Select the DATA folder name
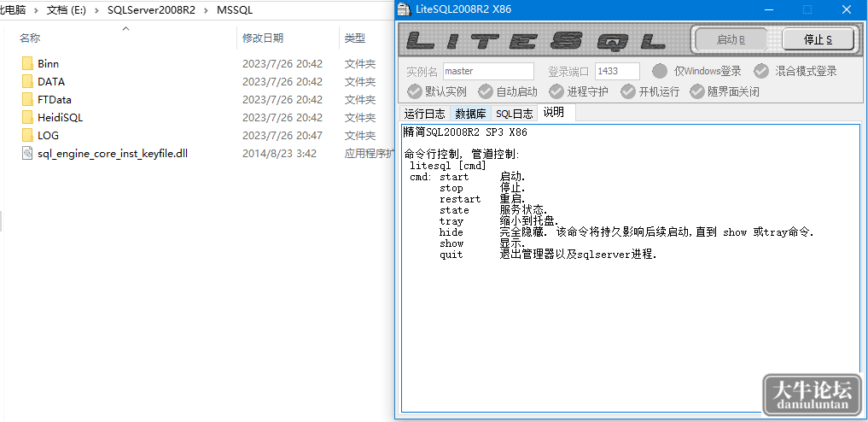 (51, 82)
